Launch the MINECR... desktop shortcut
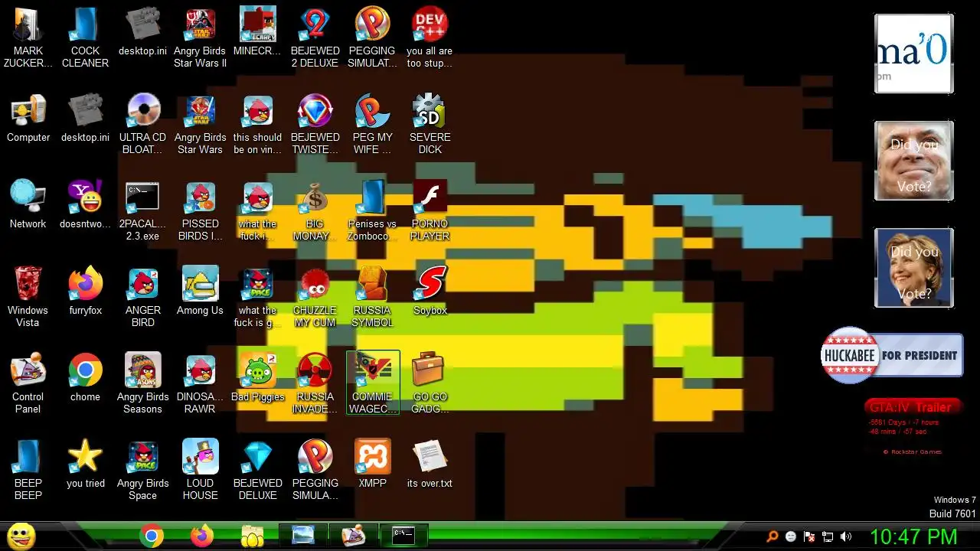The height and width of the screenshot is (551, 980). [257, 31]
